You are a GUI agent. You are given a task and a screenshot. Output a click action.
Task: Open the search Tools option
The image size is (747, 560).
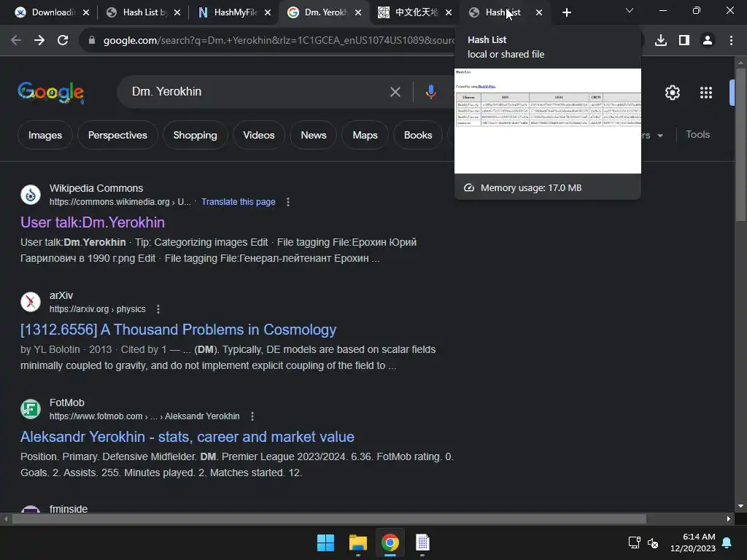[697, 135]
